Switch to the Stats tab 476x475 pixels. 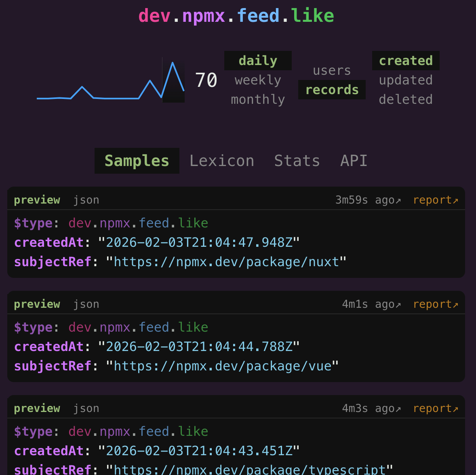(x=297, y=161)
